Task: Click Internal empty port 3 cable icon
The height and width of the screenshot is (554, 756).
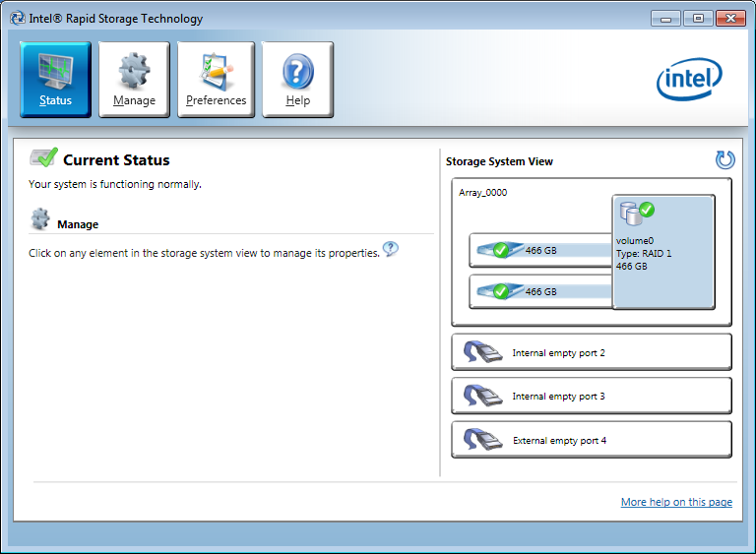Action: 482,396
